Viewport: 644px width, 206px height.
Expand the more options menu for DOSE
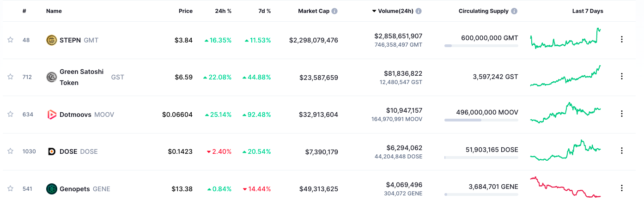(622, 151)
